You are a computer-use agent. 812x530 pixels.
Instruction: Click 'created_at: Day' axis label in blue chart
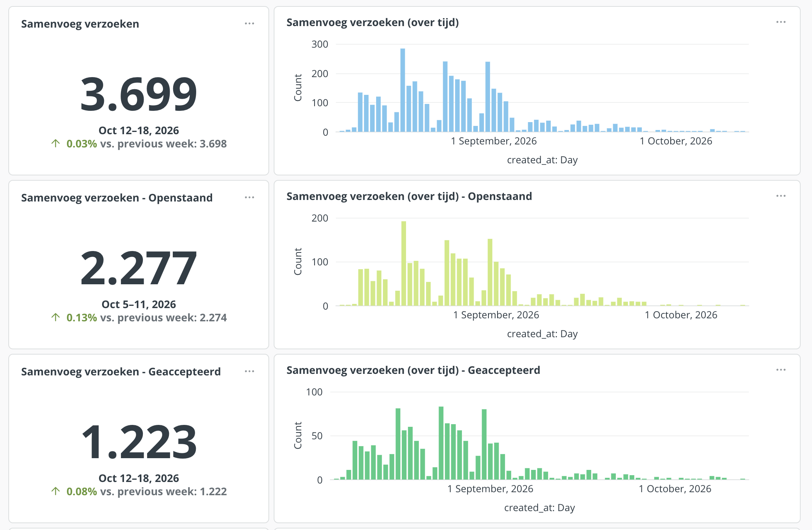542,160
